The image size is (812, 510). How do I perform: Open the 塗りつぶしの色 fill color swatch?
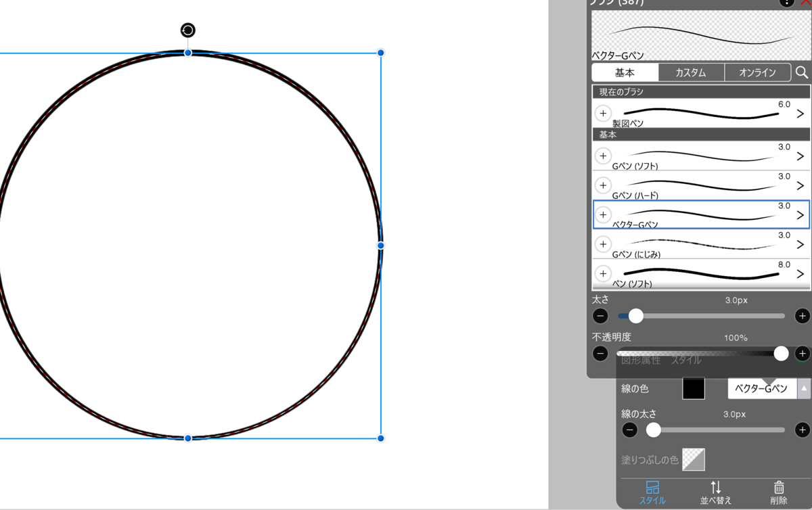[x=694, y=459]
